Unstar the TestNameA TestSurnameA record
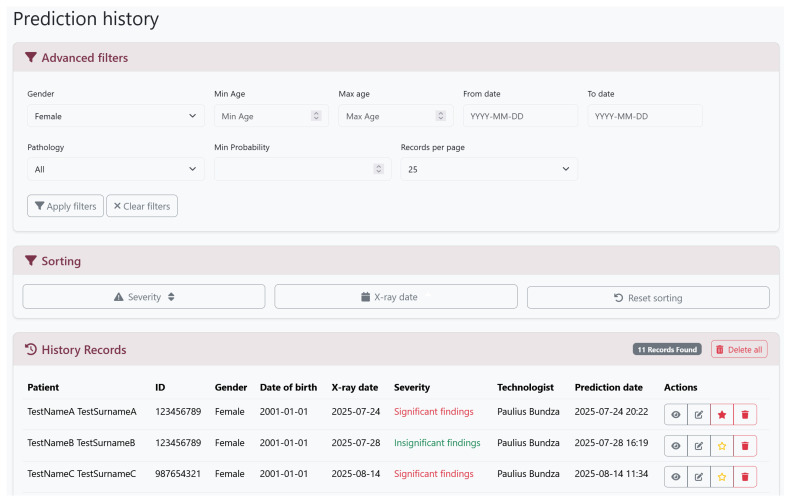This screenshot has height=501, width=788. coord(722,415)
